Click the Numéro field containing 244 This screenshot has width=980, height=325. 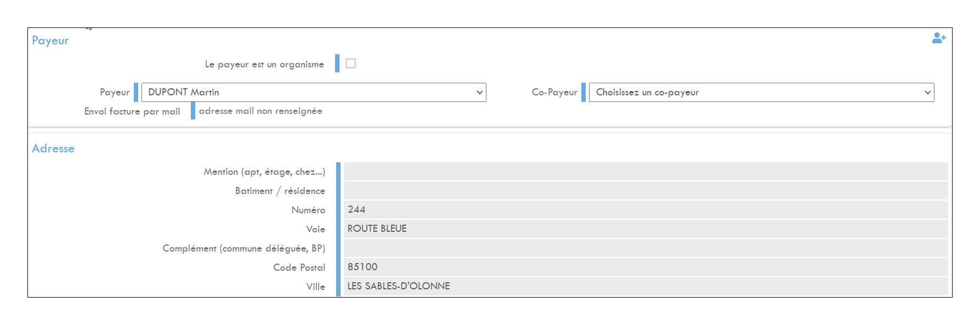pyautogui.click(x=645, y=210)
